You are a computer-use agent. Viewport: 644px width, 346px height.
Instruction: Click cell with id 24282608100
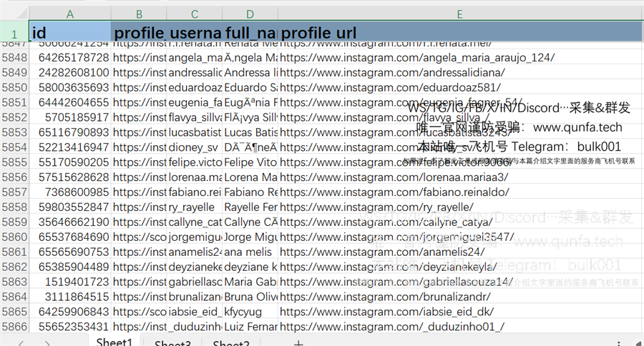70,72
